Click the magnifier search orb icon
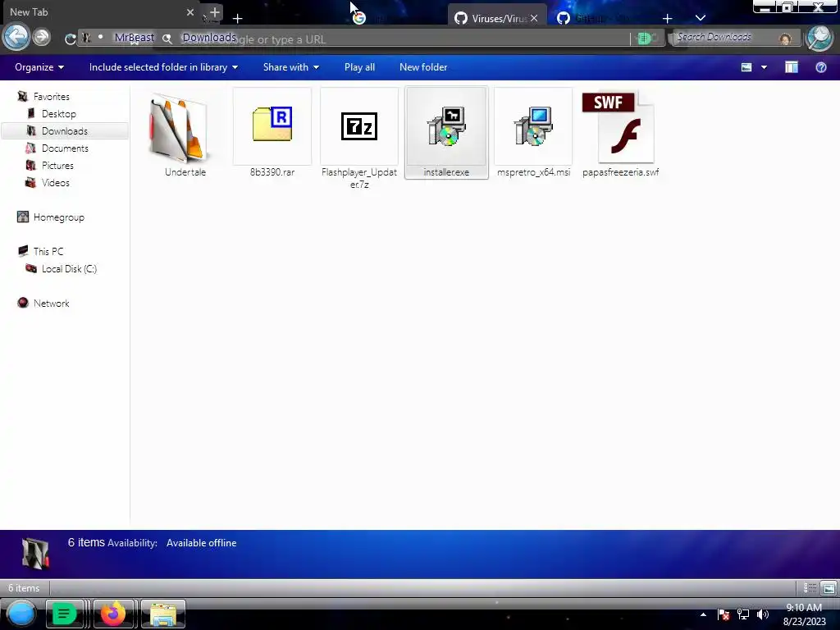The width and height of the screenshot is (840, 630). tap(819, 38)
